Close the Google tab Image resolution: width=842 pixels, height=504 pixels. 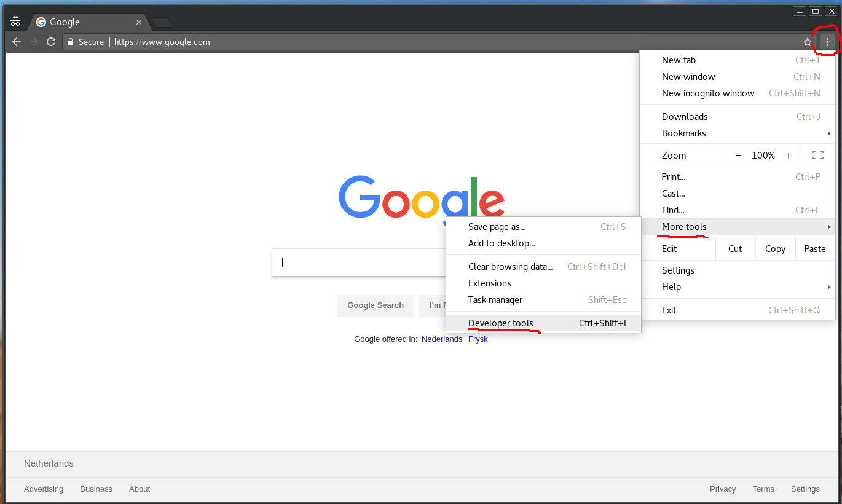coord(139,22)
